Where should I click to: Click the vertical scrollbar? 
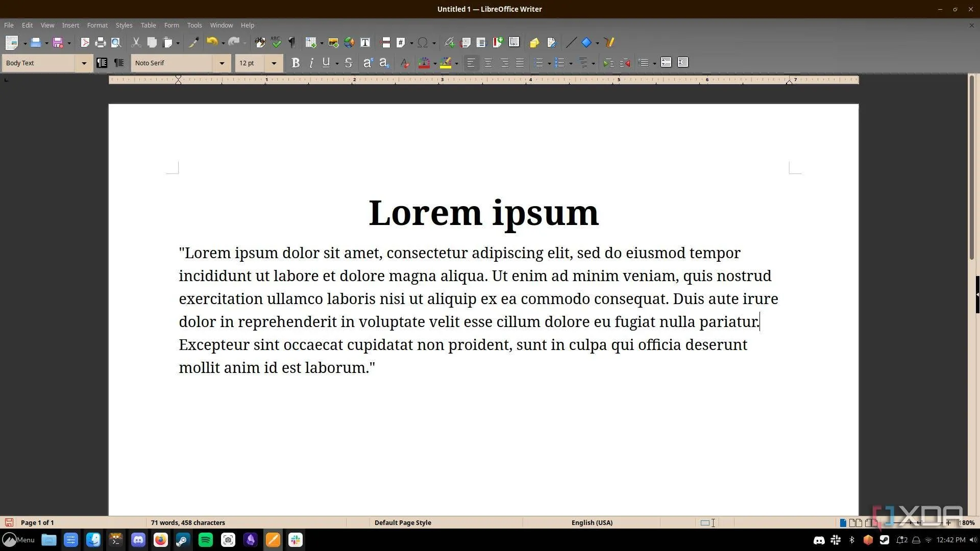tap(972, 168)
